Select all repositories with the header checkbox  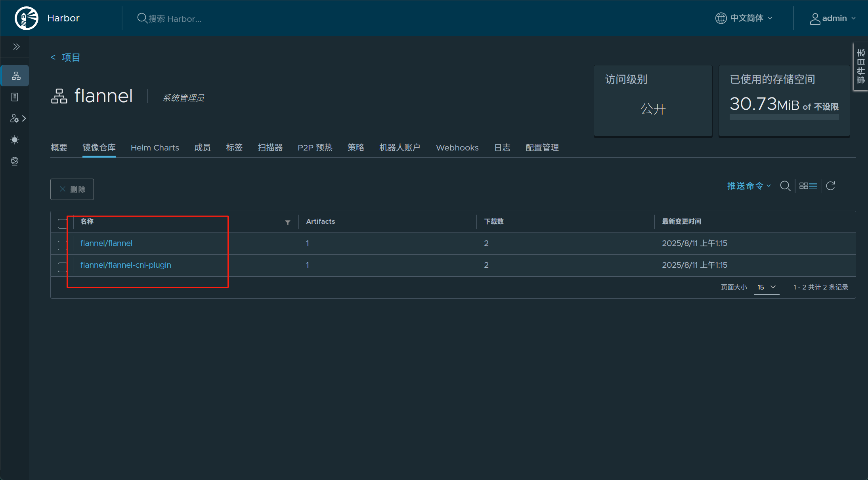pyautogui.click(x=62, y=223)
